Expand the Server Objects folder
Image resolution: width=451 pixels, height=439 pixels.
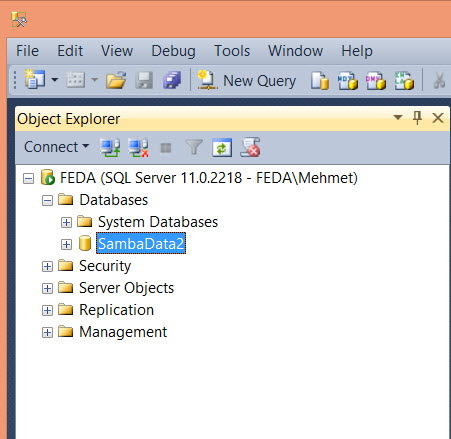pyautogui.click(x=47, y=288)
